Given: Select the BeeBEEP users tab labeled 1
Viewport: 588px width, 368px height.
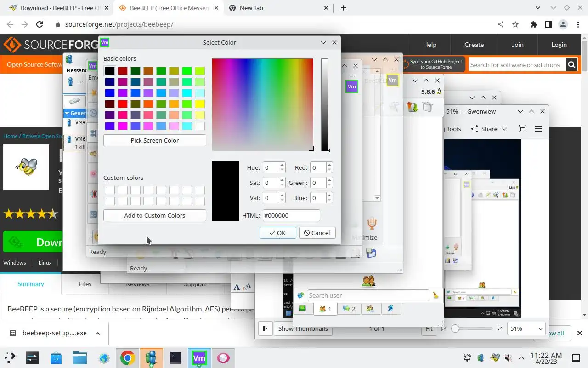Looking at the screenshot, I should pos(325,309).
